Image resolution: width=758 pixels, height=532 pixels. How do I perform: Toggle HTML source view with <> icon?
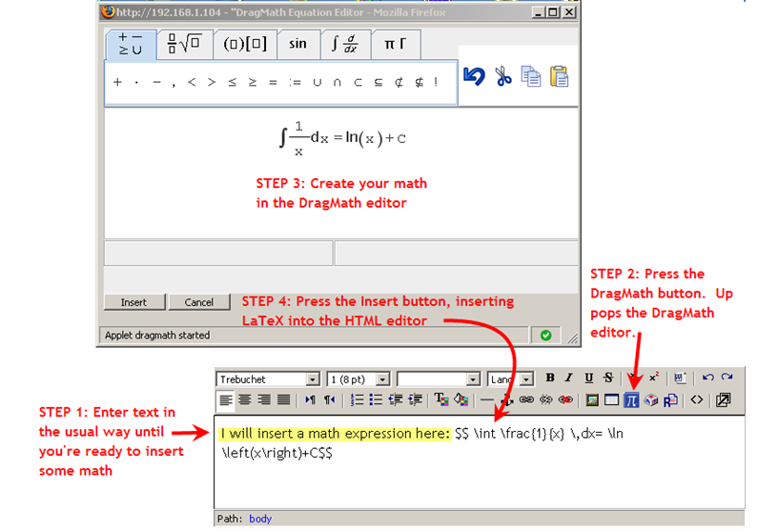[697, 400]
